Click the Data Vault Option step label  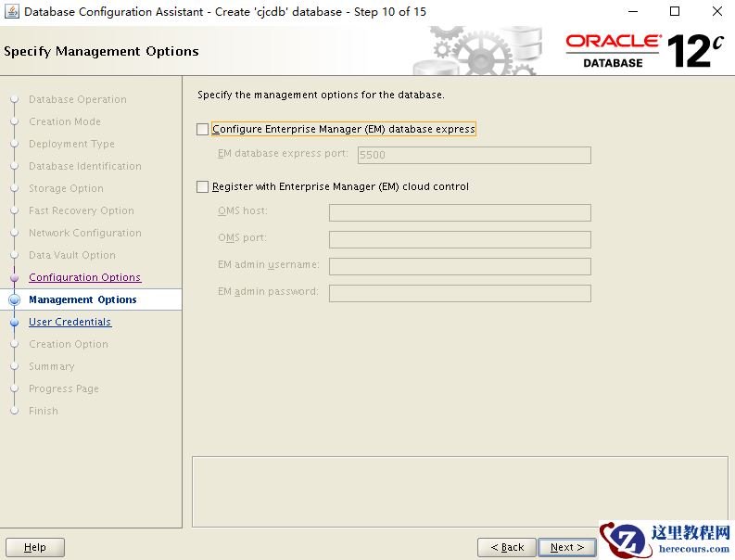72,255
